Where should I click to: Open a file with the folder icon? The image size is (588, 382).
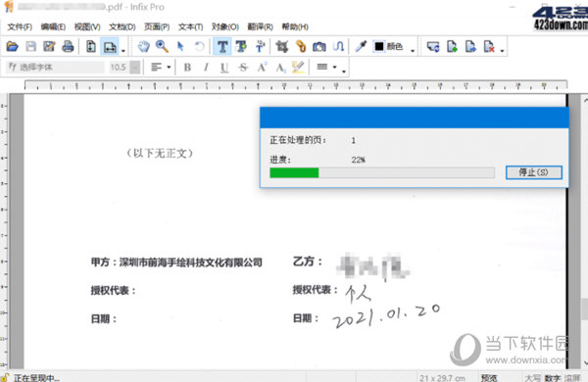(x=13, y=46)
